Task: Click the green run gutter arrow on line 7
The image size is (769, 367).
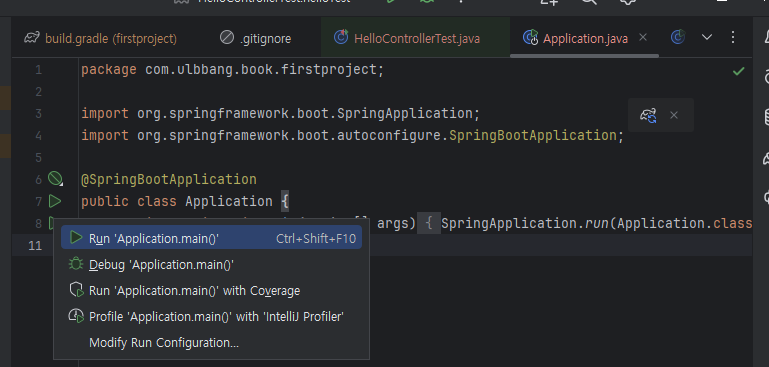Action: 55,201
